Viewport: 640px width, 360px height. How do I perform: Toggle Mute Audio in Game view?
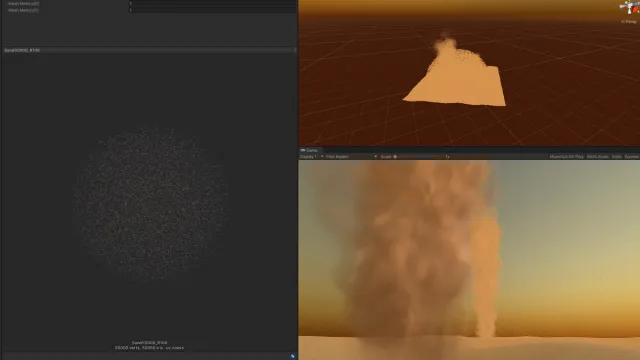pyautogui.click(x=598, y=157)
